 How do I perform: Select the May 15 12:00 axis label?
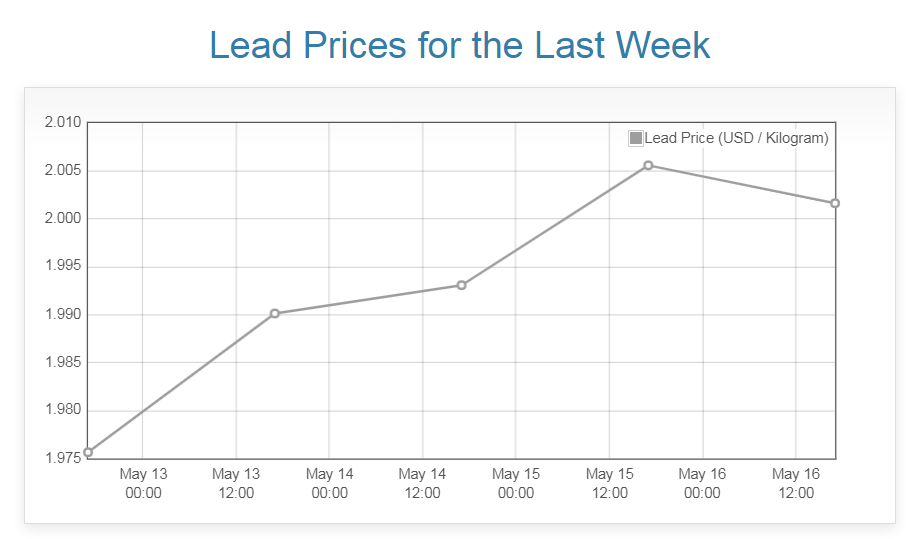coord(609,483)
